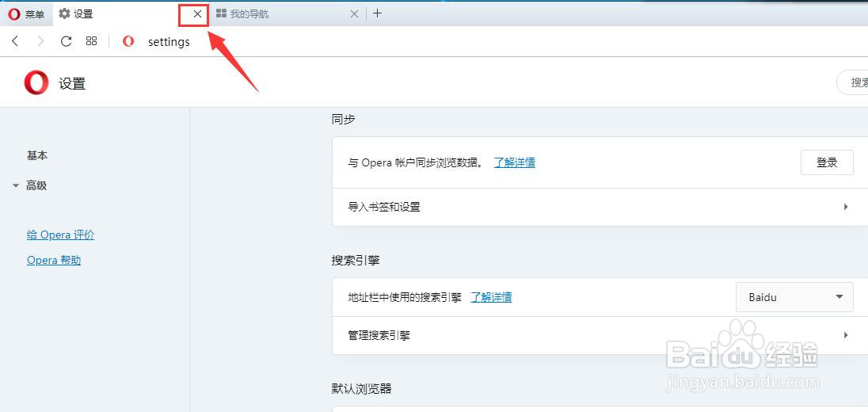The height and width of the screenshot is (412, 868).
Task: Click the 同步 section heading
Action: tap(343, 119)
